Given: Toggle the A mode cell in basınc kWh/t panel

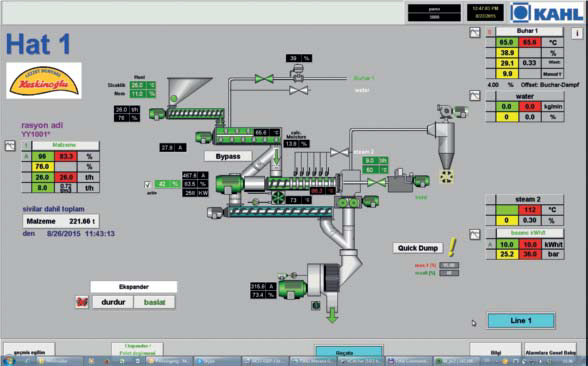Looking at the screenshot, I should point(490,244).
